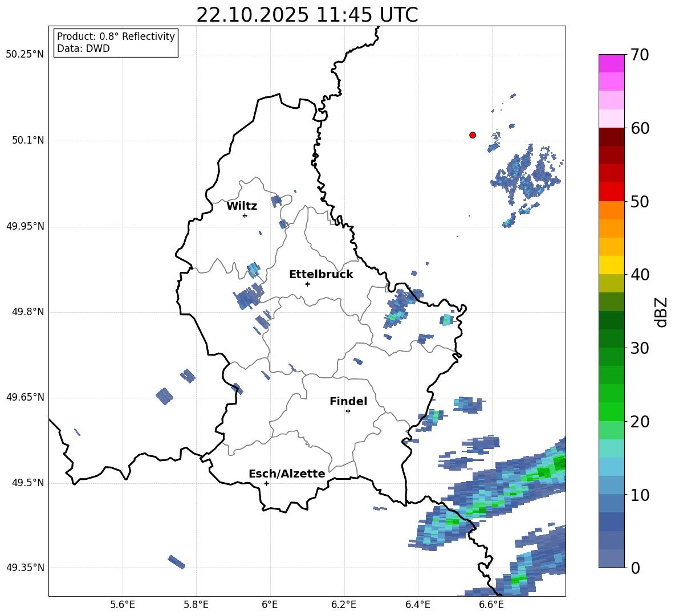Click the Ettelbruck city label
The height and width of the screenshot is (616, 675).
pyautogui.click(x=321, y=275)
